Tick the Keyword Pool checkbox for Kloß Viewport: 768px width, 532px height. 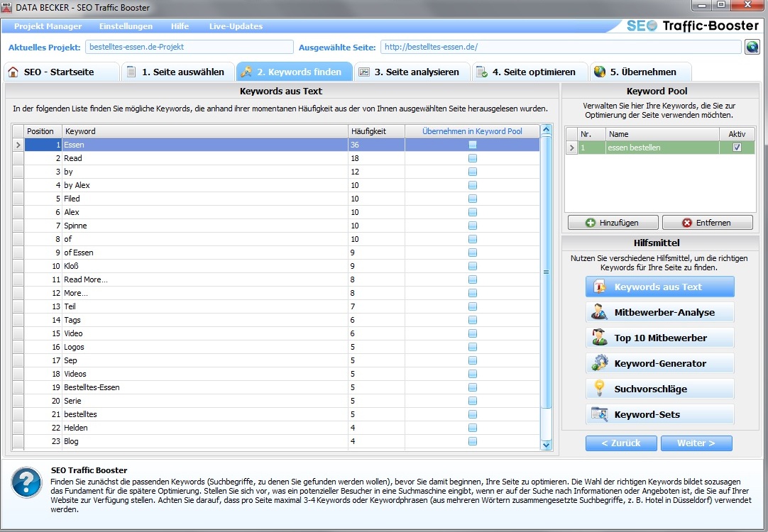472,266
